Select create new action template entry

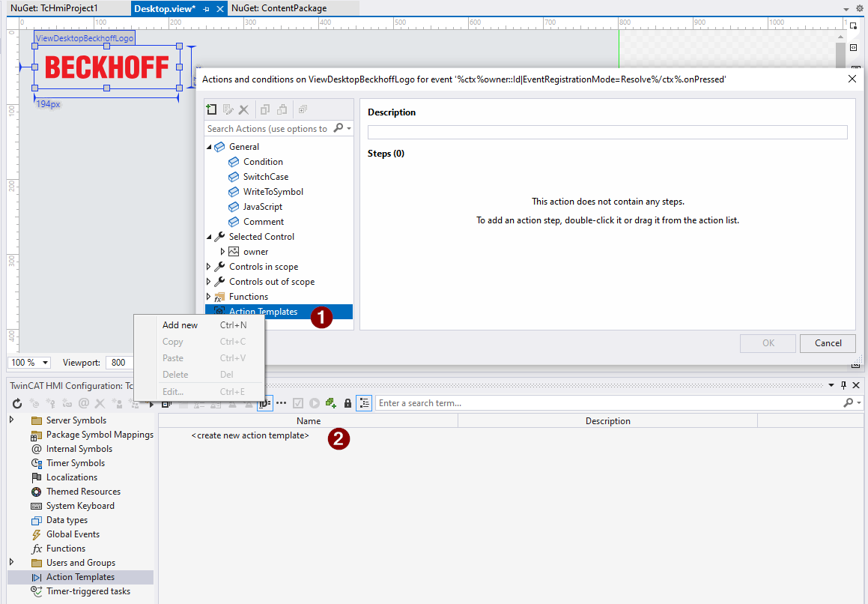pyautogui.click(x=251, y=435)
